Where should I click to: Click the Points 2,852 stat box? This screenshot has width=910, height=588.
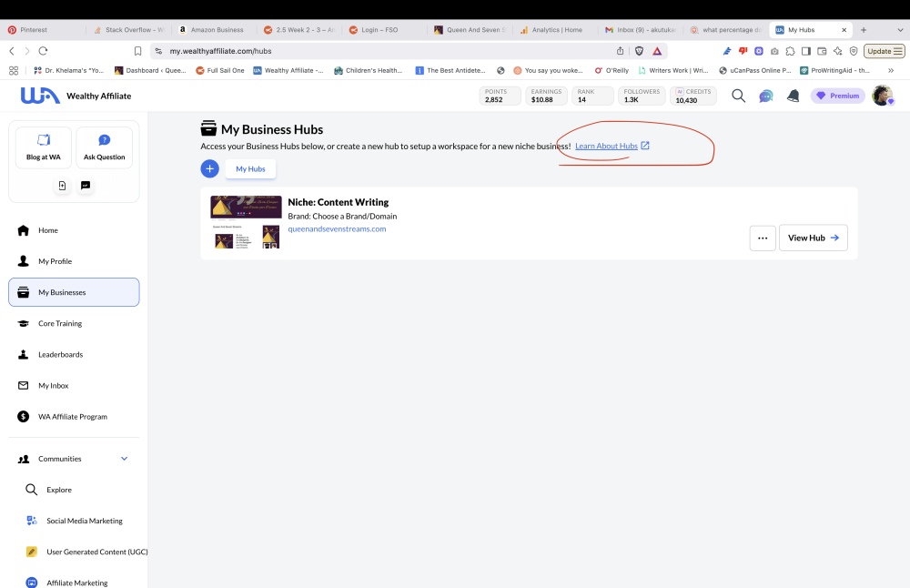tap(500, 96)
